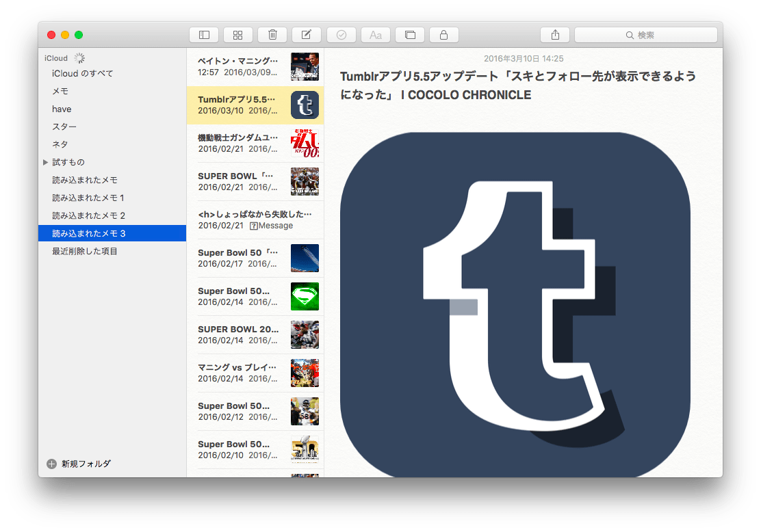Click the Message attachment label in note list
The image size is (761, 532).
[271, 226]
